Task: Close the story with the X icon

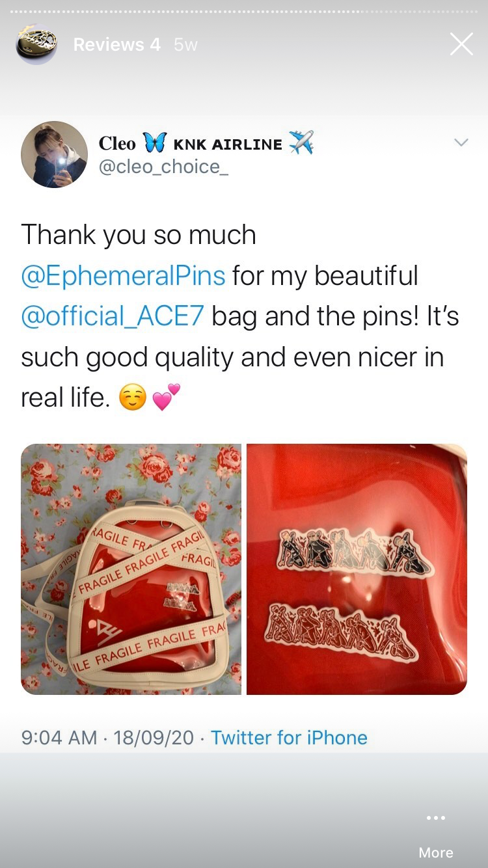Action: [461, 44]
